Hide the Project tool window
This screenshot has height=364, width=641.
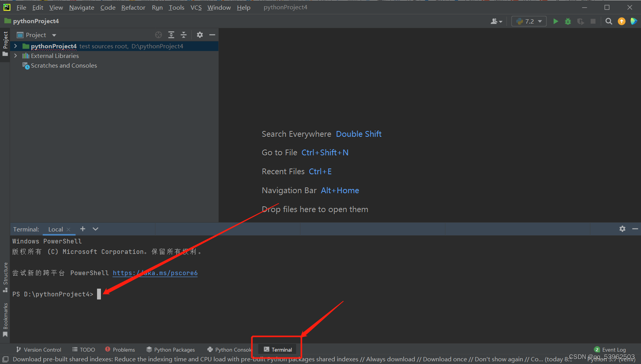click(212, 35)
